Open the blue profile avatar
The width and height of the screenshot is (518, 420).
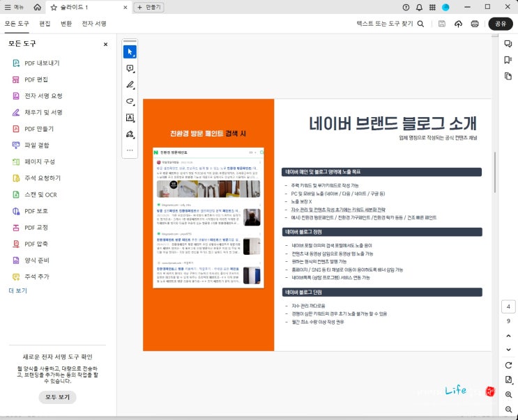(445, 7)
